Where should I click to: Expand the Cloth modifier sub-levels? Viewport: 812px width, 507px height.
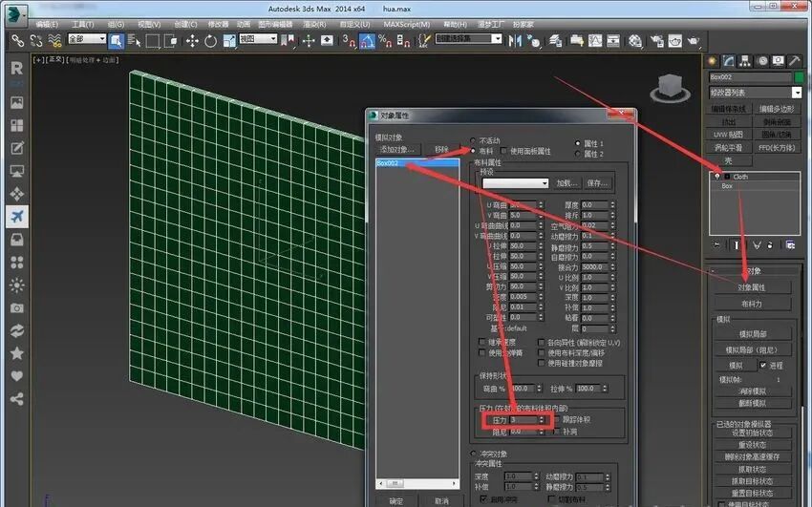click(x=727, y=177)
